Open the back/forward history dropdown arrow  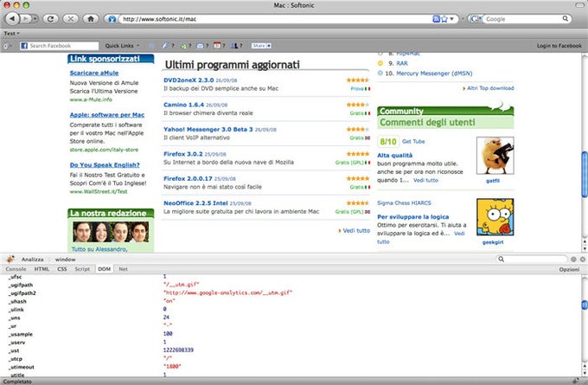tap(35, 18)
